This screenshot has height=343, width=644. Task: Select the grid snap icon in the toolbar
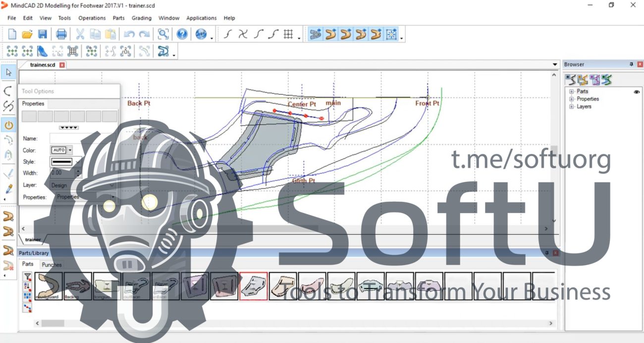[288, 34]
